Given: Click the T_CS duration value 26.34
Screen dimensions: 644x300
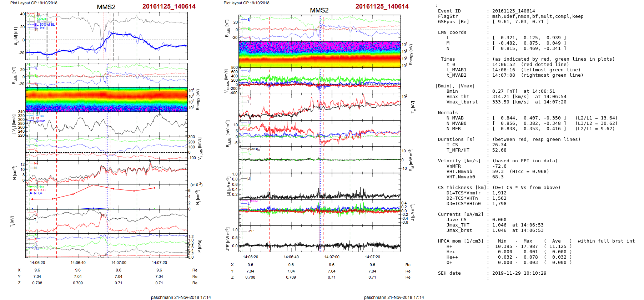Looking at the screenshot, I should click(499, 145).
